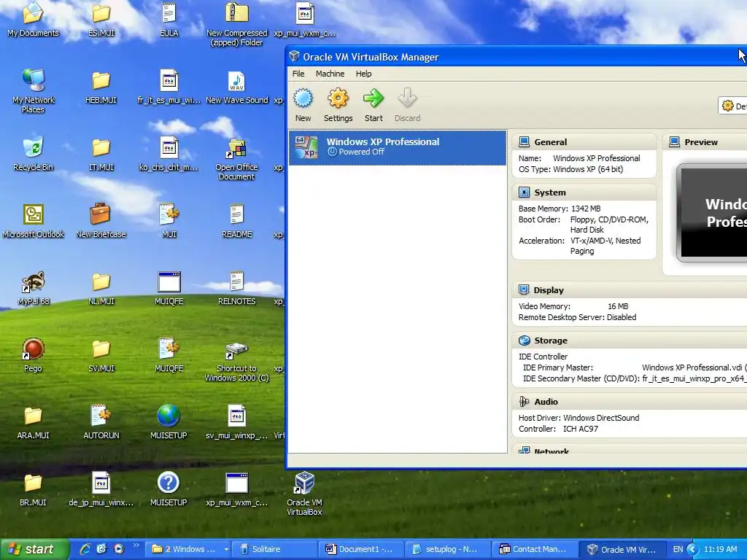Open the Help menu in VirtualBox

point(363,74)
